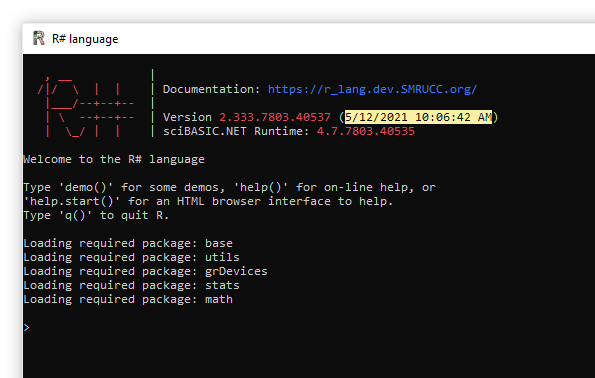Click the 'help.start()' text in console
The width and height of the screenshot is (595, 378).
pyautogui.click(x=72, y=202)
